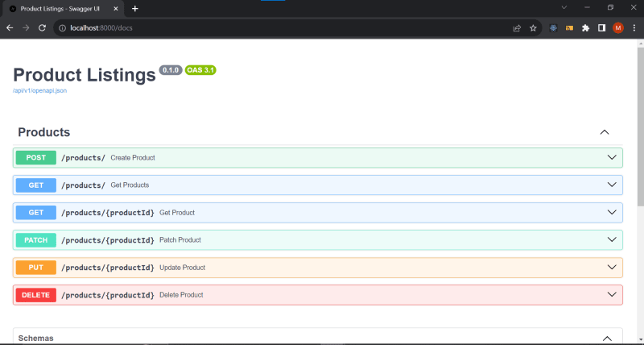This screenshot has height=345, width=644.
Task: Click the scrollbar down arrow
Action: [640, 340]
